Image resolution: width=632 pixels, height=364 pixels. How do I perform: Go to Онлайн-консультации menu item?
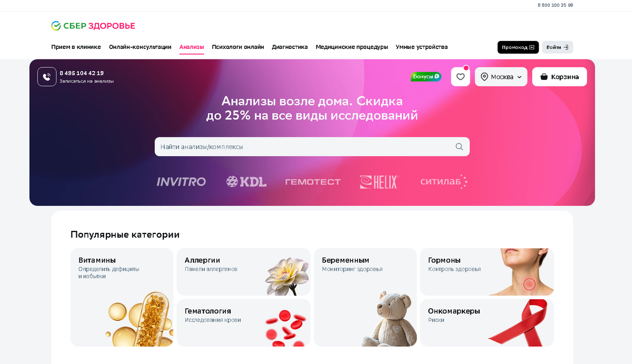140,47
